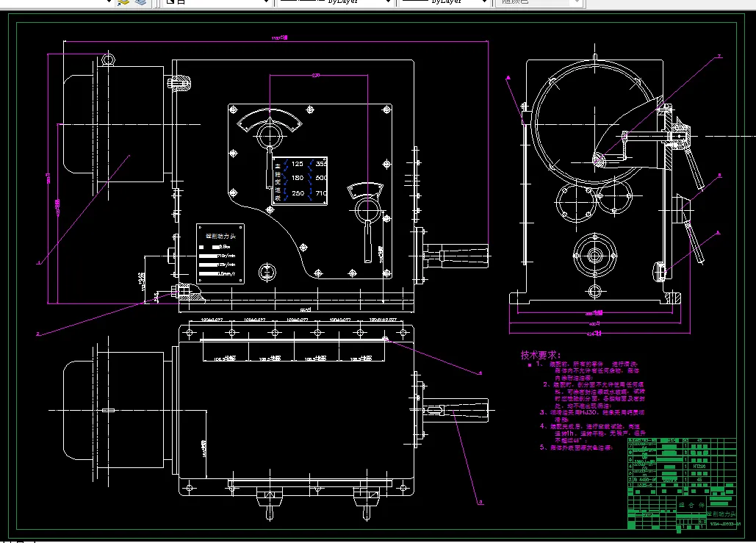The width and height of the screenshot is (756, 543).
Task: Click speed value 250 on speed plate
Action: (x=298, y=193)
